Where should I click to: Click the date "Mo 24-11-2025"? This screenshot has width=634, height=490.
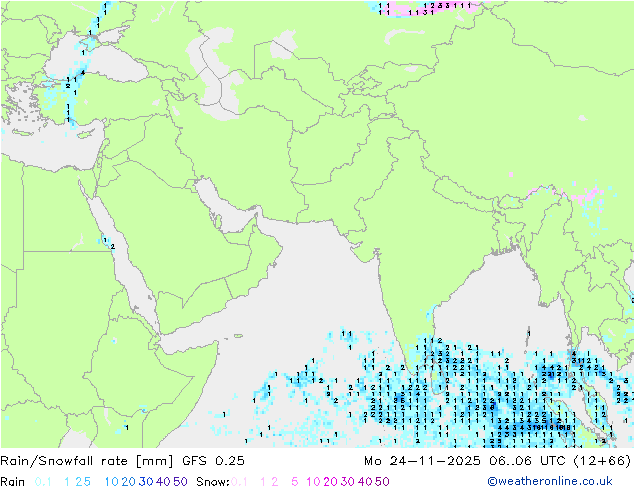pos(422,461)
